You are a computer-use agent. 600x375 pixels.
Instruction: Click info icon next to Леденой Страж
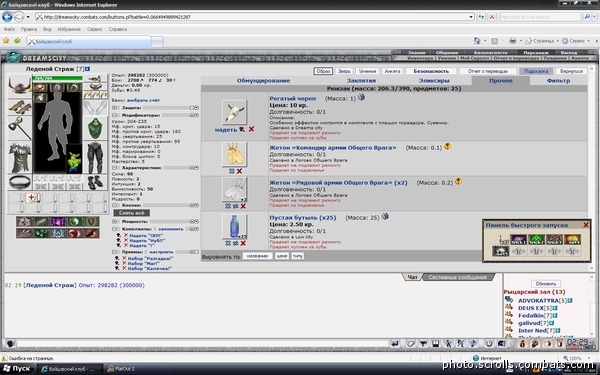click(88, 69)
